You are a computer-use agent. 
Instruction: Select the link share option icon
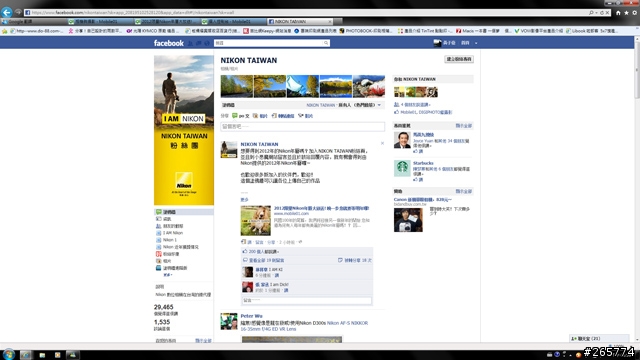274,116
